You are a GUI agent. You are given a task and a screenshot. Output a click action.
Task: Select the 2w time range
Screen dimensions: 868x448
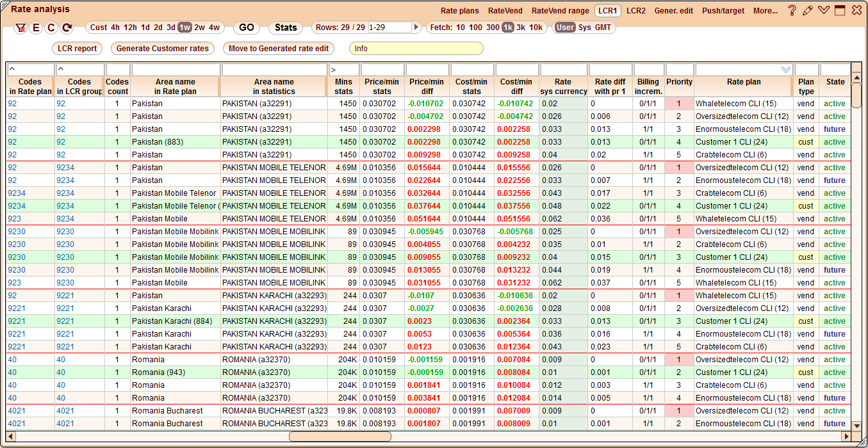point(199,28)
